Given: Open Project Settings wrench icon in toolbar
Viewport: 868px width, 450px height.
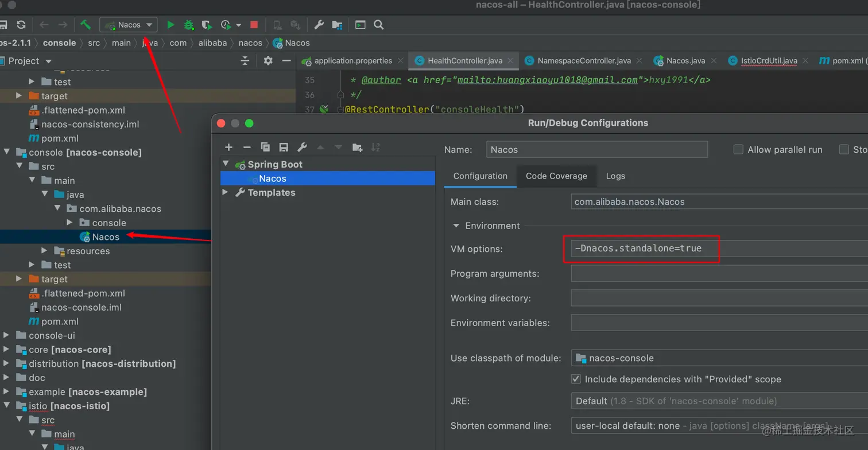Looking at the screenshot, I should tap(319, 25).
